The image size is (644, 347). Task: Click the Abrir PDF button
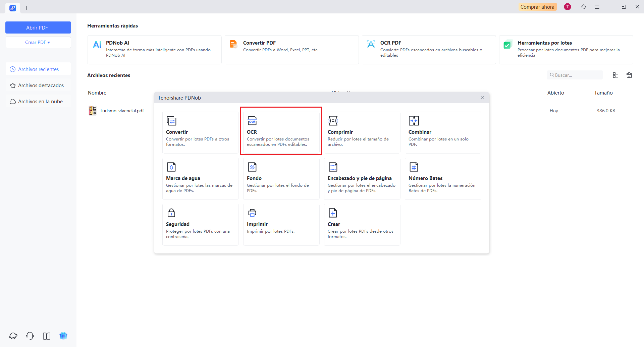point(38,27)
